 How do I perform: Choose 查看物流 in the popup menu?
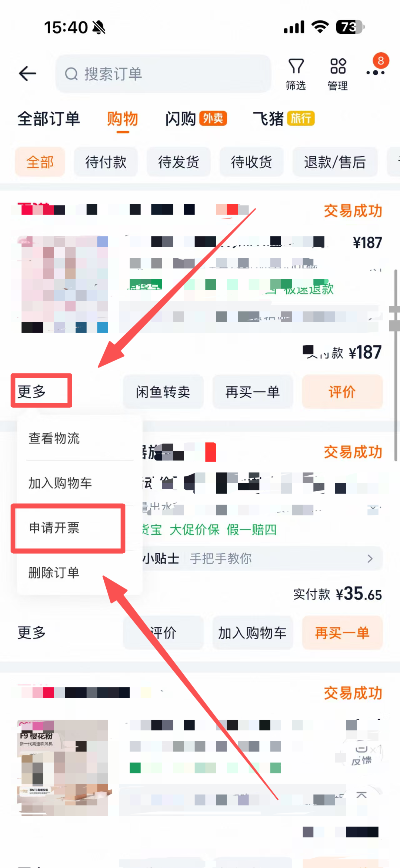pyautogui.click(x=54, y=438)
